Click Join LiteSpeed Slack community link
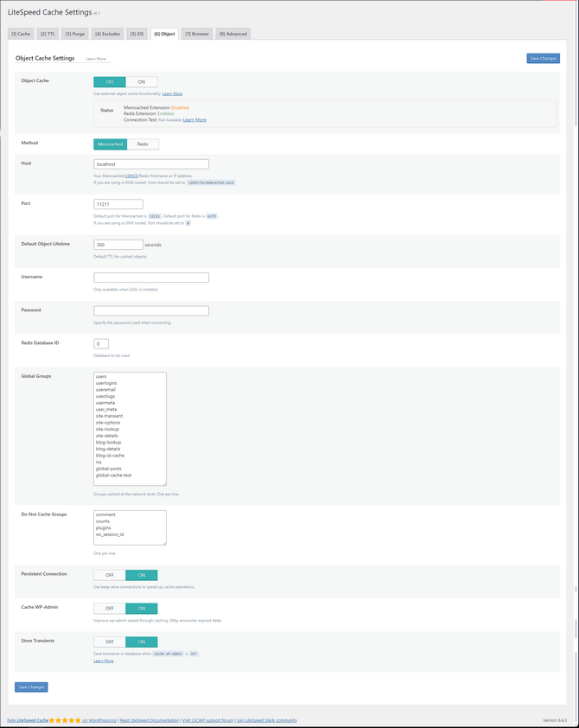 (x=266, y=720)
